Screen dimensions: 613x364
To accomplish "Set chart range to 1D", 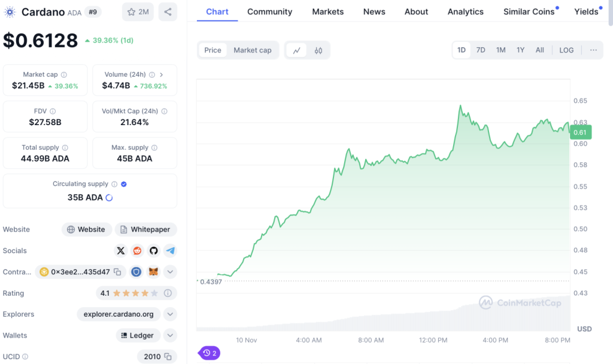I will [x=462, y=50].
